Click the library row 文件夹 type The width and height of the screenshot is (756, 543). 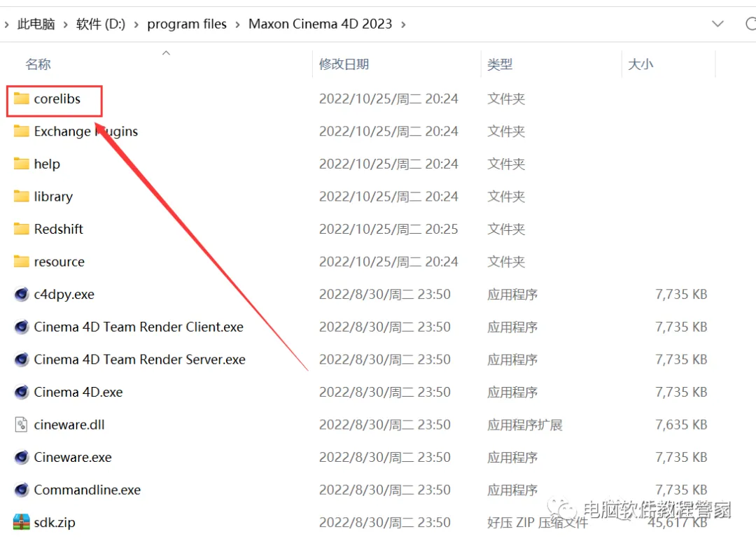tap(506, 196)
